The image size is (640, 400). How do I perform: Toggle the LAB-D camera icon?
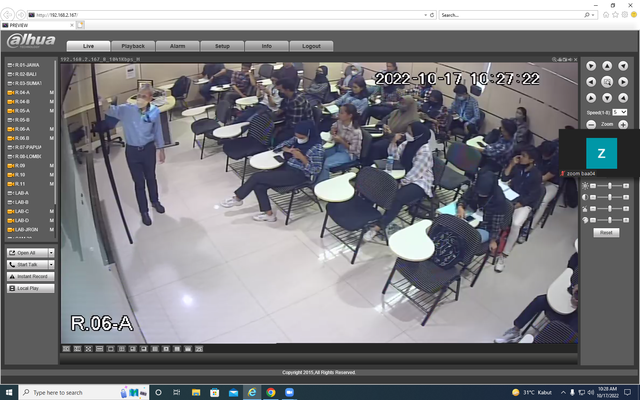(11, 220)
